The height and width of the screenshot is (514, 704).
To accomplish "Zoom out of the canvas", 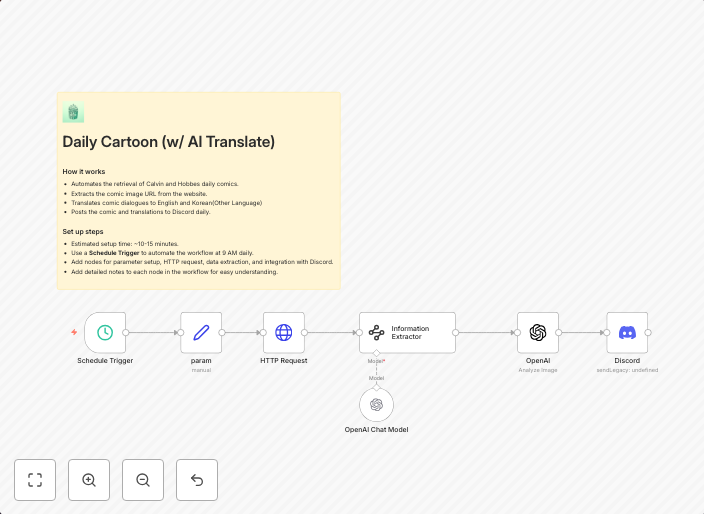I will [x=143, y=480].
